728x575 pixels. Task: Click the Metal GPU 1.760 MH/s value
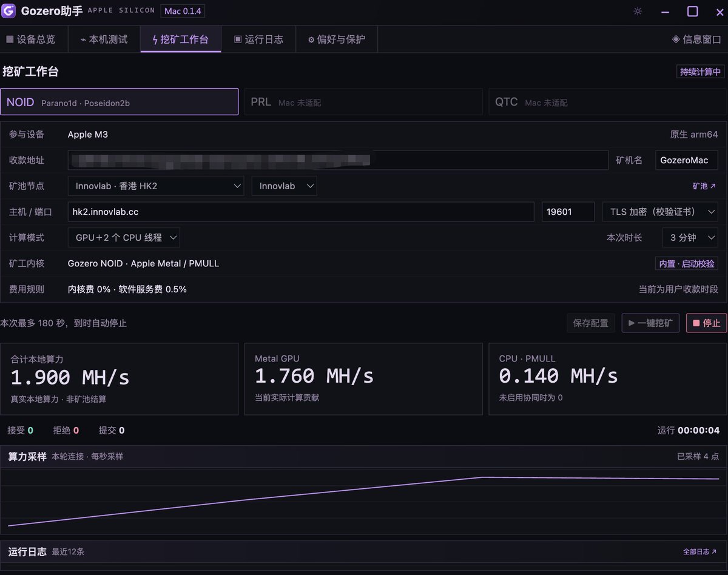(314, 376)
